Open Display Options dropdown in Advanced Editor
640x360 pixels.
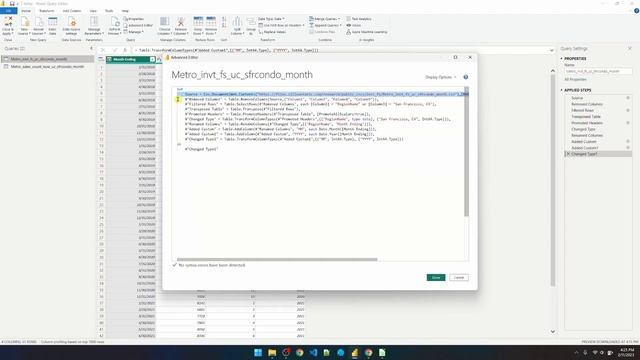click(440, 77)
